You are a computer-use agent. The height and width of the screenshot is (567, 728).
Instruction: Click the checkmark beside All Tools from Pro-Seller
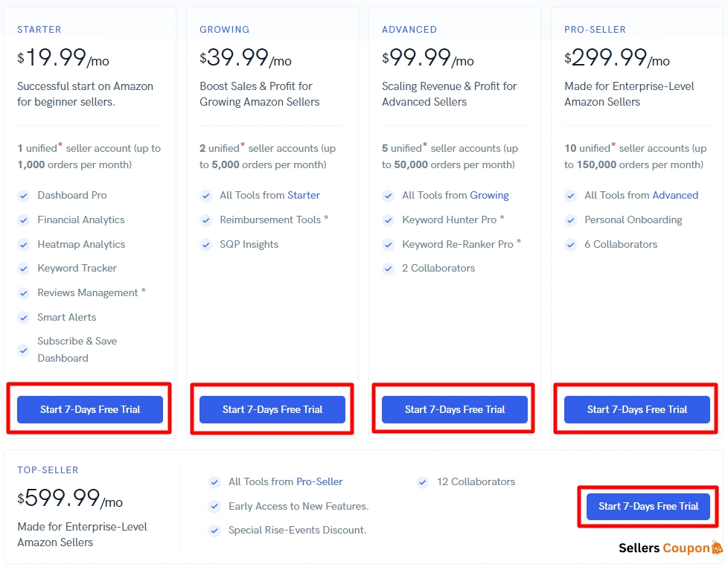tap(214, 482)
